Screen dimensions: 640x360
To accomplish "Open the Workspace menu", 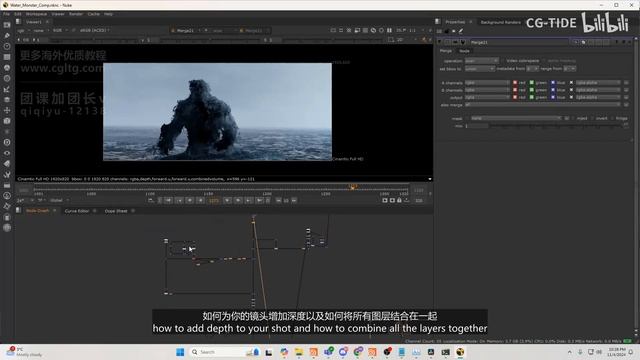I will 36,14.
